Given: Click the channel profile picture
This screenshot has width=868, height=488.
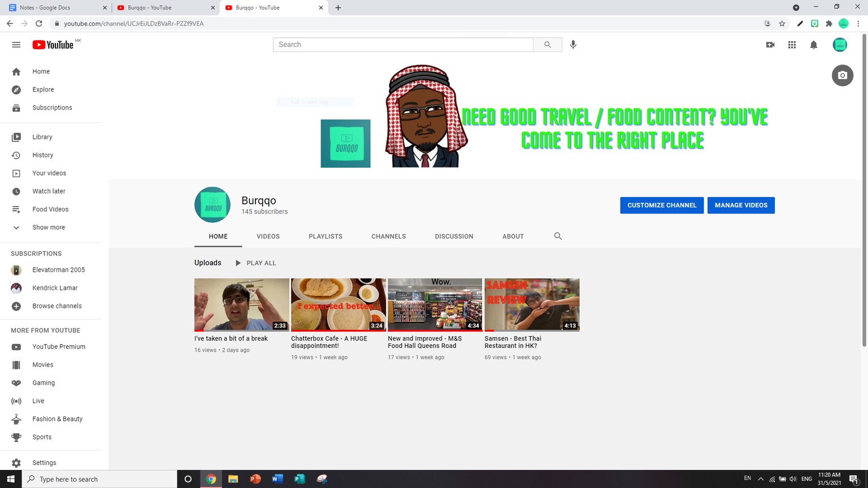Looking at the screenshot, I should [212, 205].
